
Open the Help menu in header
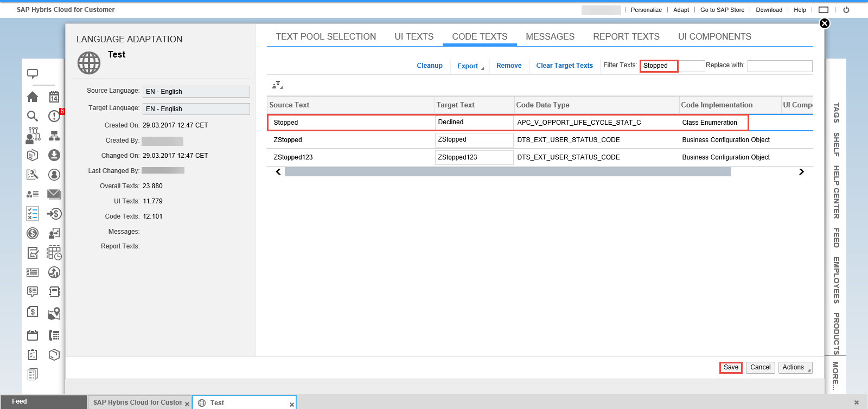pos(800,10)
